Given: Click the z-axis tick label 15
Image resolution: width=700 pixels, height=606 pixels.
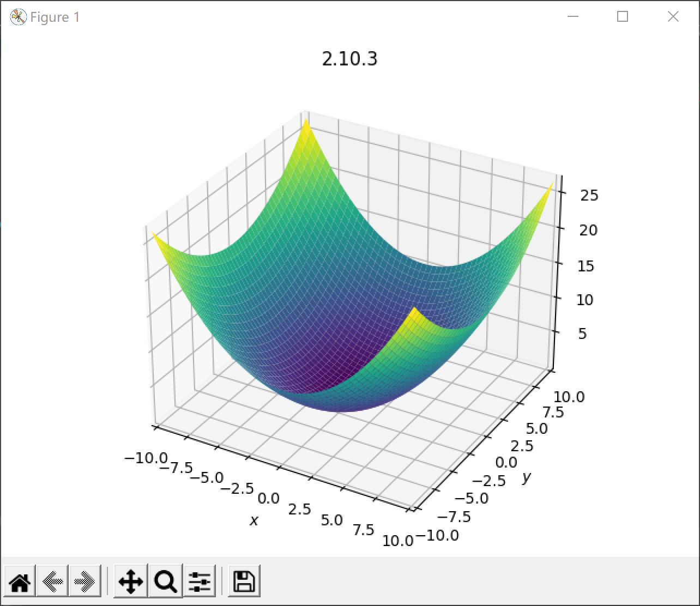Looking at the screenshot, I should coord(587,266).
